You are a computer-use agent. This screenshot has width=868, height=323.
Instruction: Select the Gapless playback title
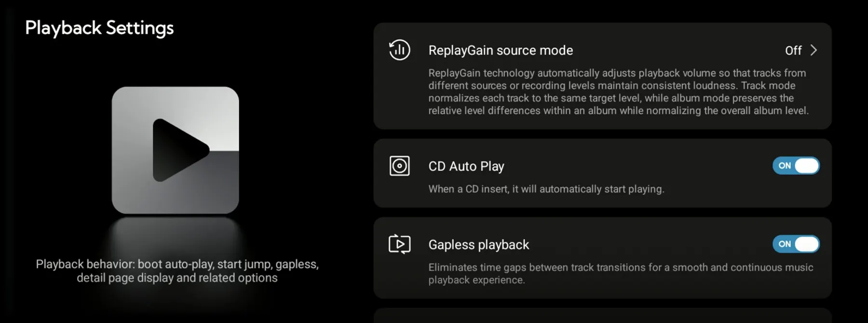pyautogui.click(x=479, y=245)
